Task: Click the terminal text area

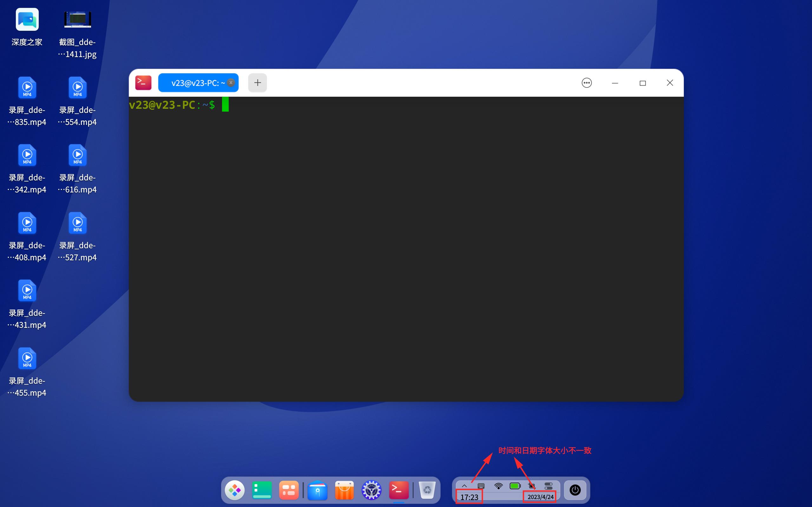Action: (x=406, y=249)
